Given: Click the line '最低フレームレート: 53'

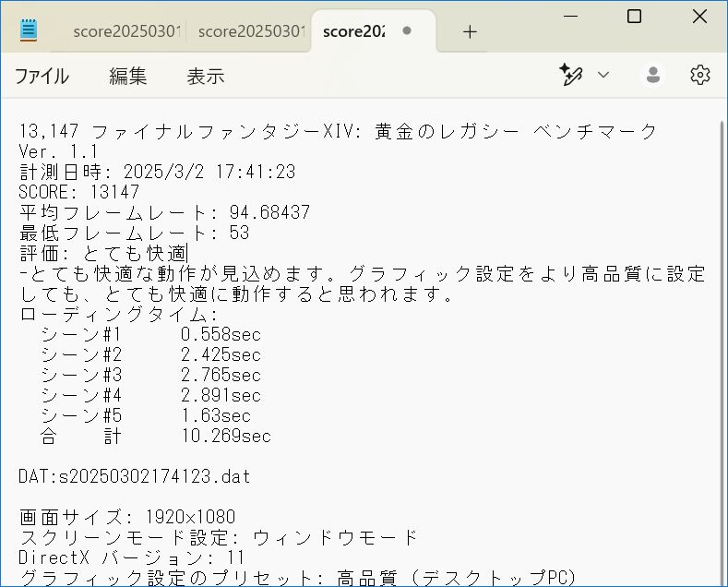Looking at the screenshot, I should [134, 233].
